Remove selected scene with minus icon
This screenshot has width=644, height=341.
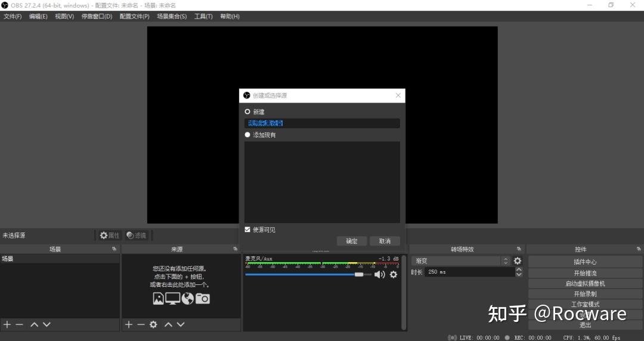tap(19, 324)
